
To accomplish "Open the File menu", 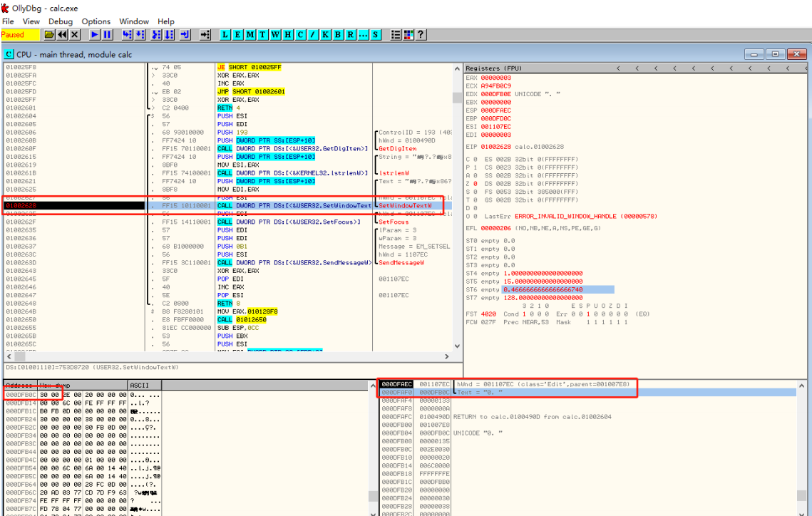I will click(8, 21).
